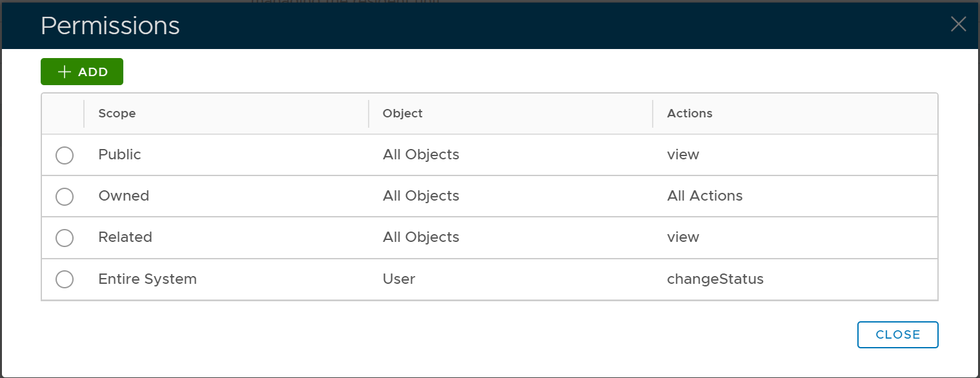Click the changeStatus action cell

[x=715, y=279]
